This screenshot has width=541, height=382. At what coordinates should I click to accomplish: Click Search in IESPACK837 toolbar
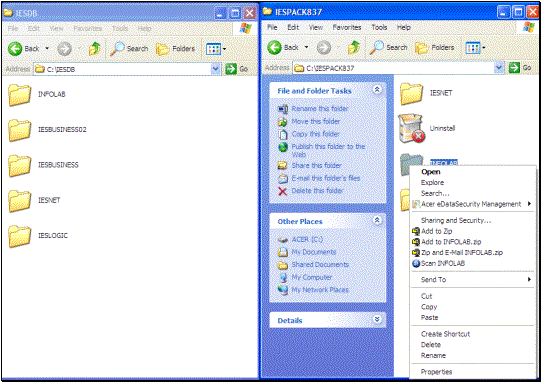388,47
